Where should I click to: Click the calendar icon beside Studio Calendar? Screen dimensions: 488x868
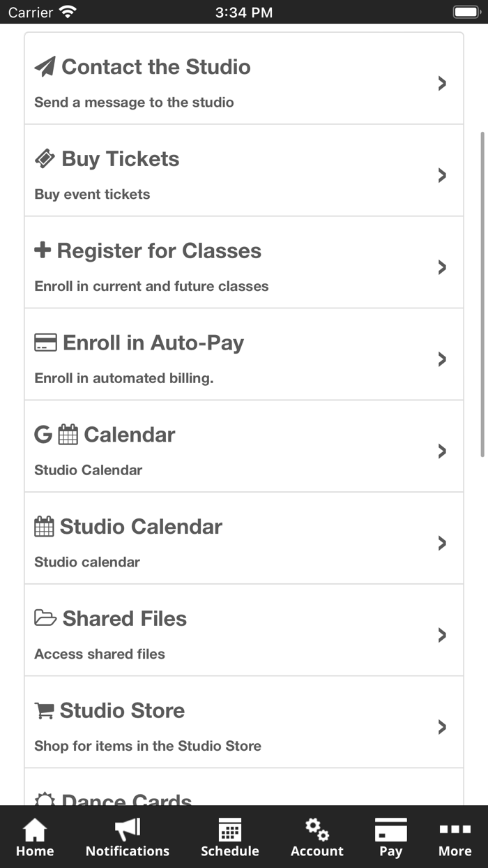point(44,527)
